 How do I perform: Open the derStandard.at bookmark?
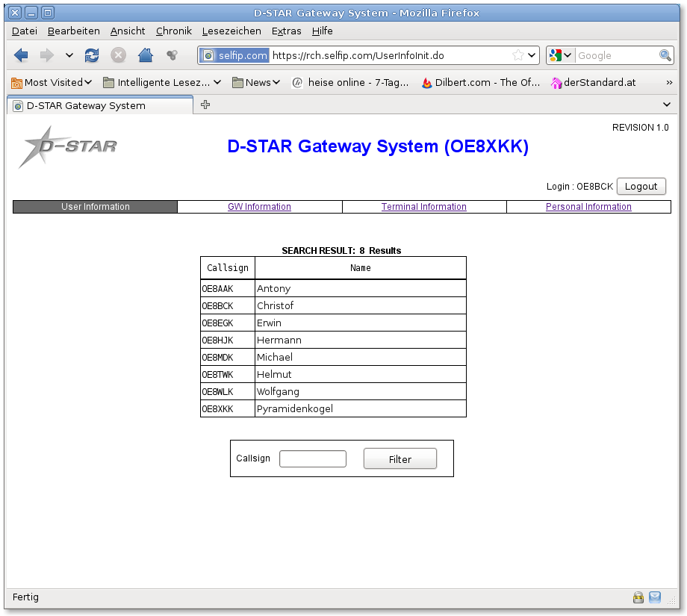pos(593,82)
